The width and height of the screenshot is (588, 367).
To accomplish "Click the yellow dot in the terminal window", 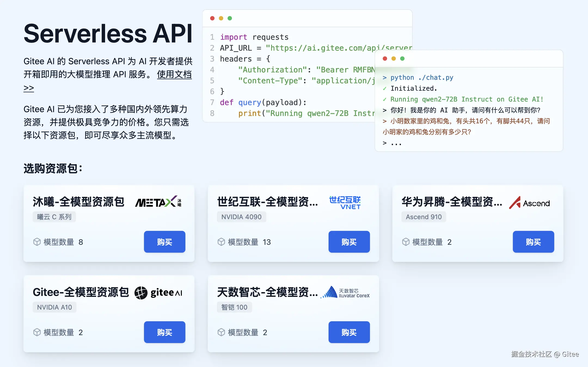I will (394, 59).
